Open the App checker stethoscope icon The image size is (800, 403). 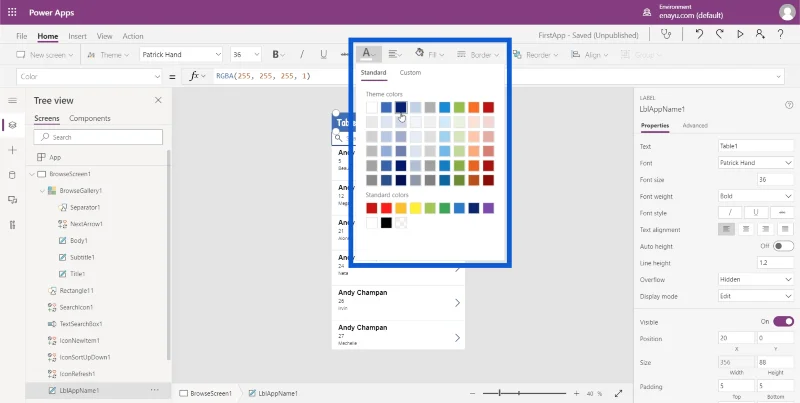pos(666,35)
